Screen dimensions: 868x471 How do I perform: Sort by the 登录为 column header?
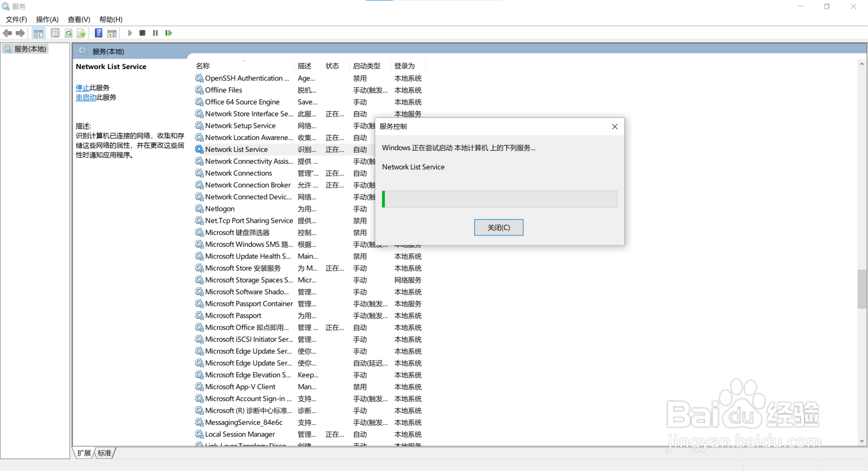(408, 66)
